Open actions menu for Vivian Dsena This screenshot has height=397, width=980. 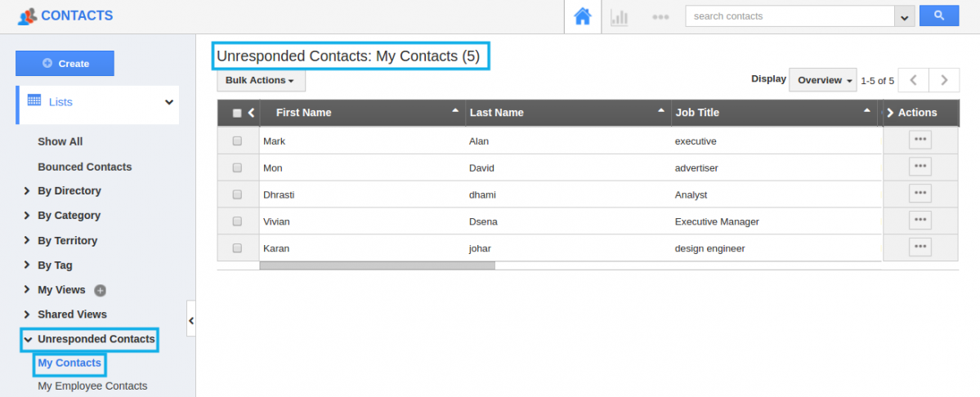(x=920, y=221)
